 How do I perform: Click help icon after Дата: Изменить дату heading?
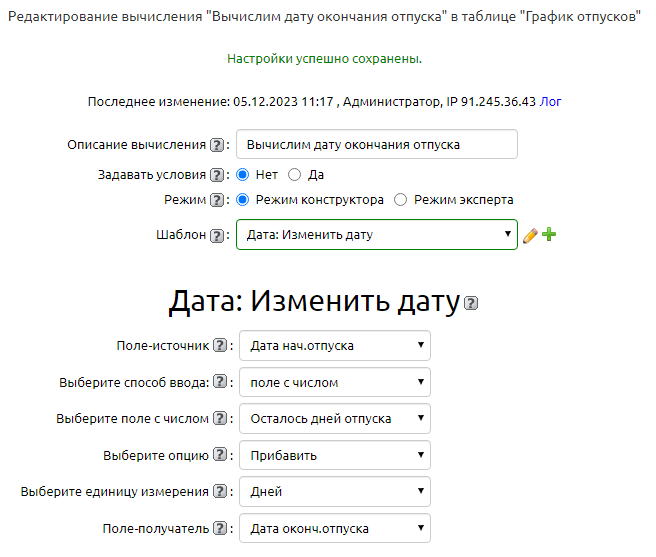point(471,303)
